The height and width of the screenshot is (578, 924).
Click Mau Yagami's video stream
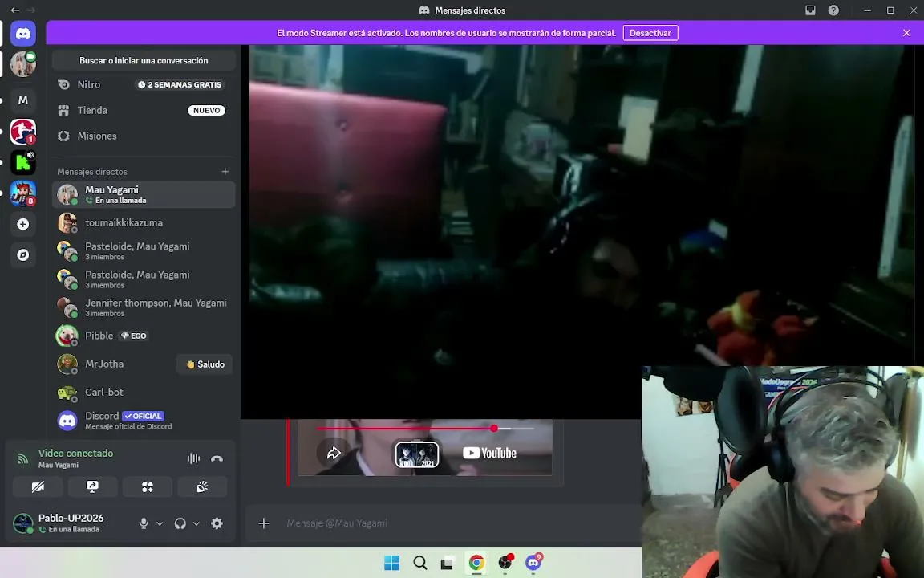581,232
